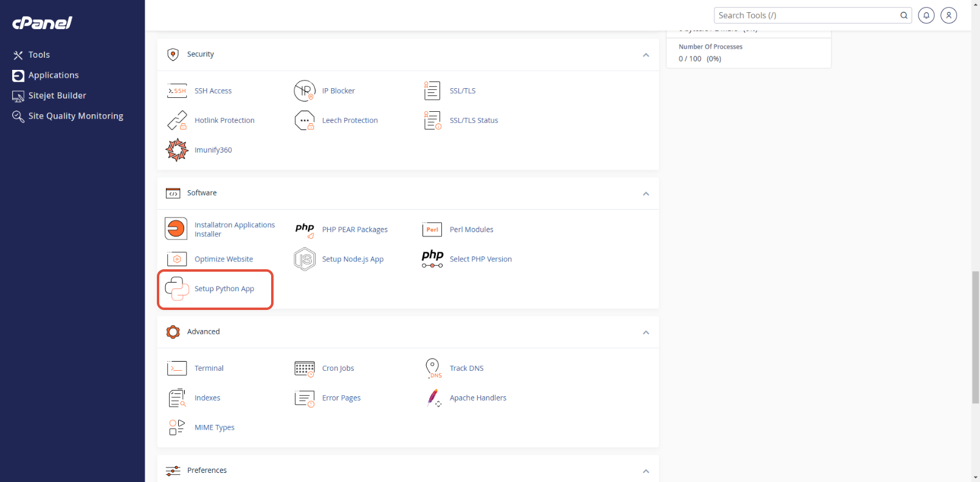
Task: Click the Hotlink Protection icon
Action: (x=177, y=120)
